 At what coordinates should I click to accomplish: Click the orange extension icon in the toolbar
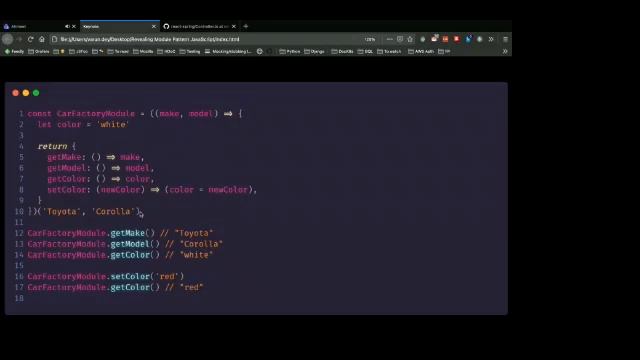tap(445, 39)
